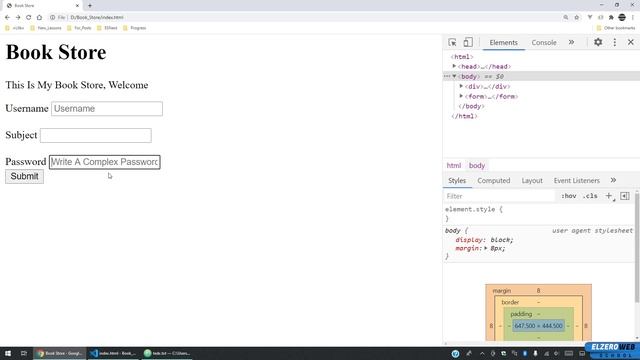The width and height of the screenshot is (640, 360).
Task: Show more DevTools panel tabs
Action: point(571,42)
